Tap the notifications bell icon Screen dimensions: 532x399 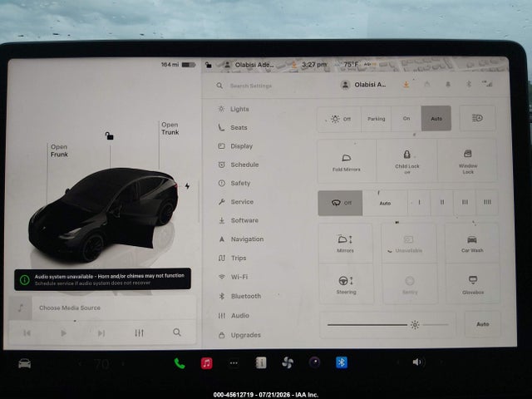[448, 84]
